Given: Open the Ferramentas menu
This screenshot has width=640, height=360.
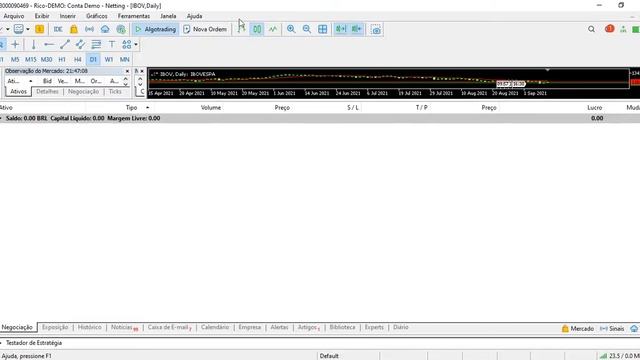Looking at the screenshot, I should [x=133, y=16].
